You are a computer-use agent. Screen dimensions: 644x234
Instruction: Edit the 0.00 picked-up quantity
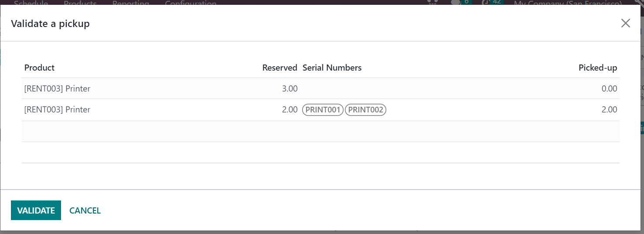609,89
